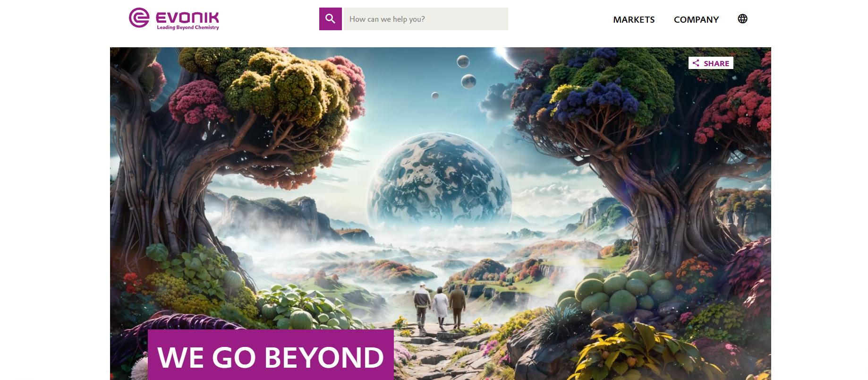868x380 pixels.
Task: Open the globe language selector
Action: (742, 19)
